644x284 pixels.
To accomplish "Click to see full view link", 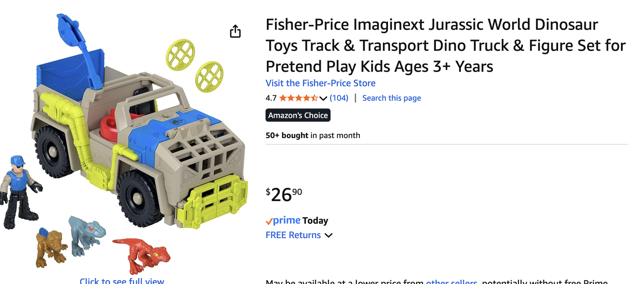I will (x=122, y=281).
